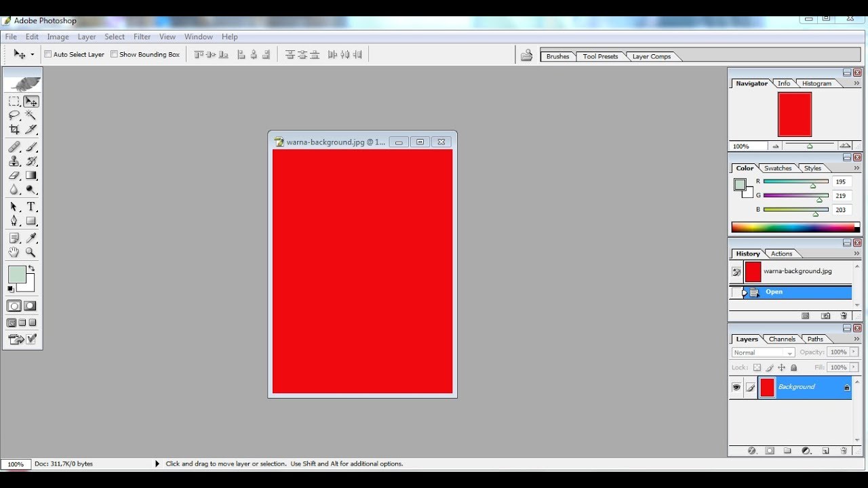Select the Magic Wand tool
This screenshot has width=868, height=488.
31,115
